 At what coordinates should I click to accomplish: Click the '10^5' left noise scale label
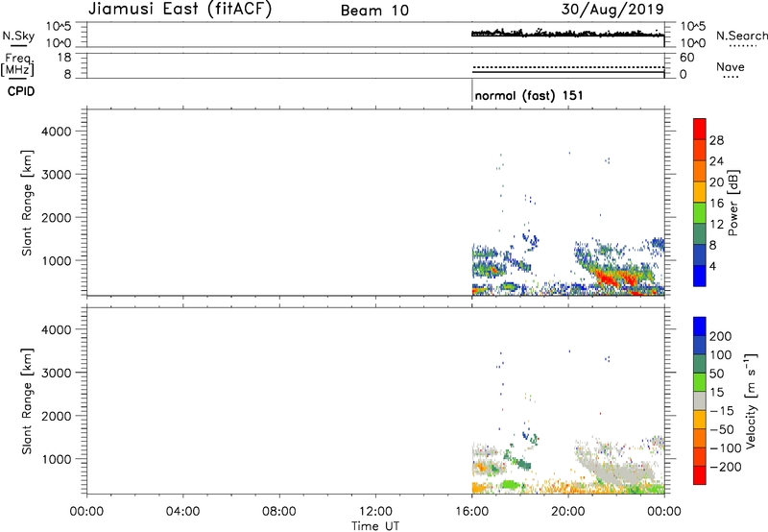59,27
